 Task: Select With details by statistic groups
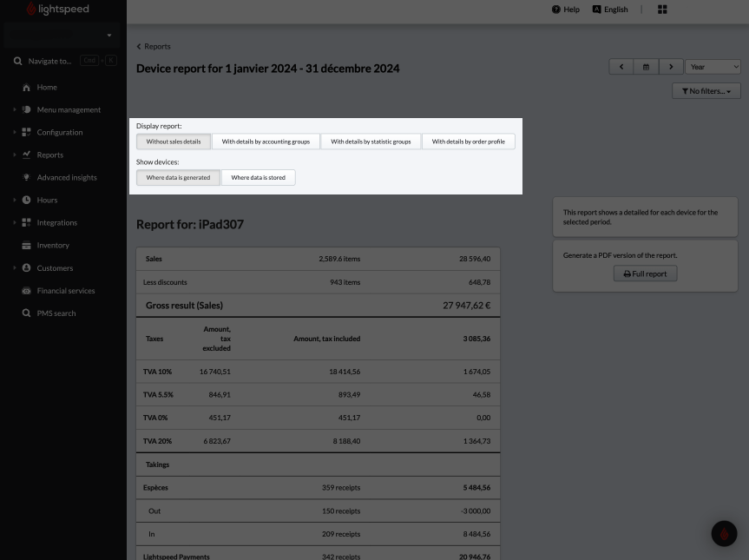tap(371, 142)
